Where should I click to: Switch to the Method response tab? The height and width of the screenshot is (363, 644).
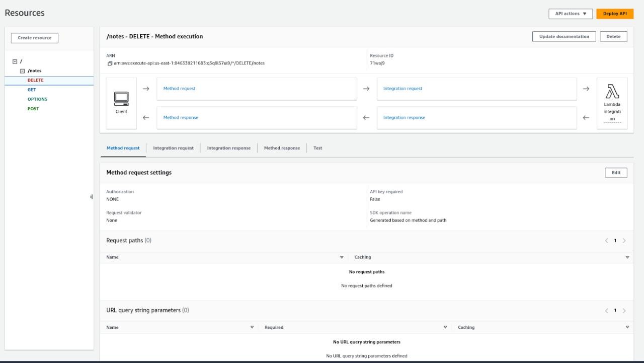tap(282, 148)
